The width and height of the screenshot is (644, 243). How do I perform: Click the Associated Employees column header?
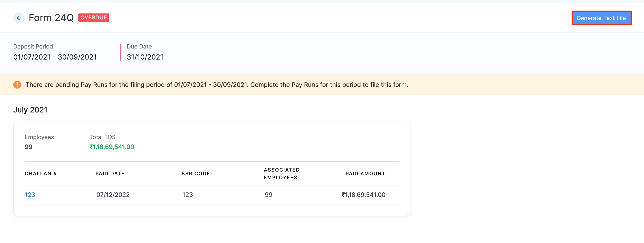281,174
